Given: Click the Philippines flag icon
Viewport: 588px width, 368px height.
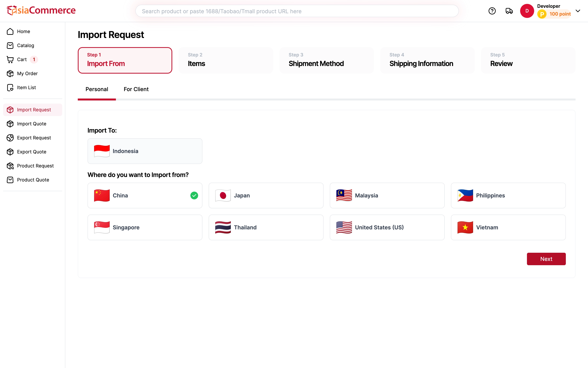Looking at the screenshot, I should 465,195.
